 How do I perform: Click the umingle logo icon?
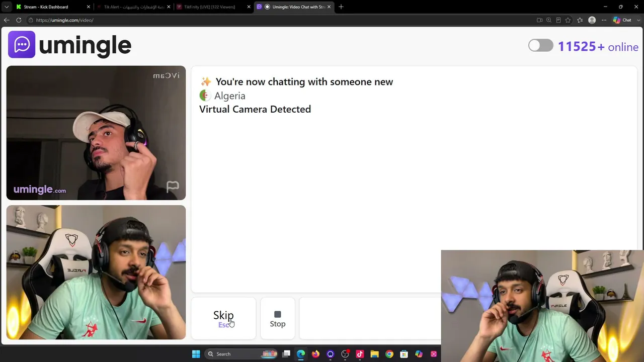click(x=22, y=45)
